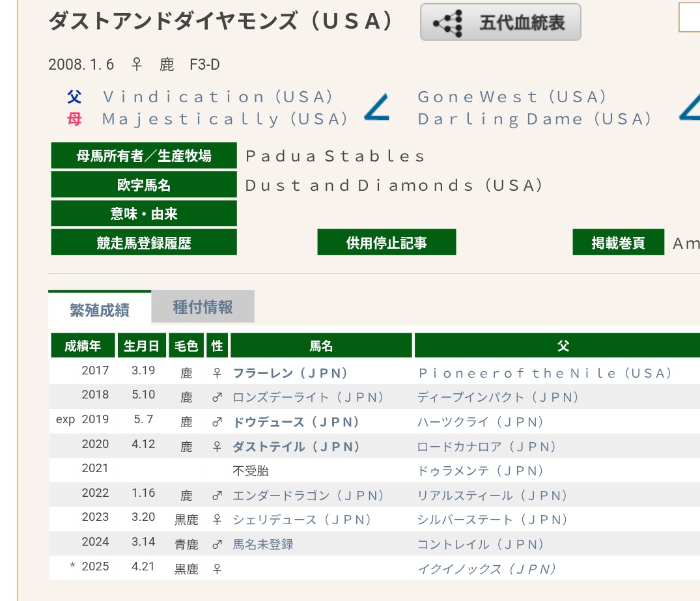Select the 繁殖成績 tab
The image size is (700, 601).
tap(100, 309)
